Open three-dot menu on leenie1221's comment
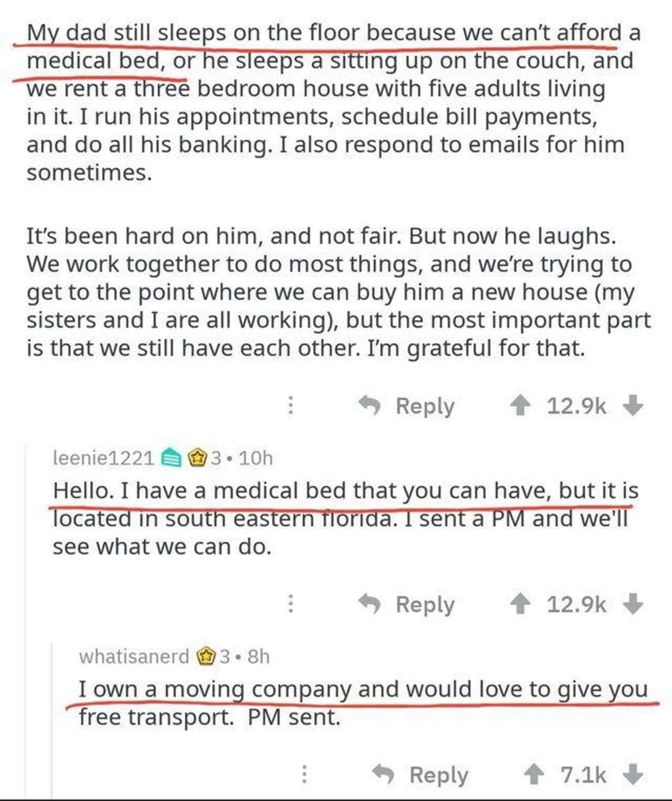 (x=291, y=604)
